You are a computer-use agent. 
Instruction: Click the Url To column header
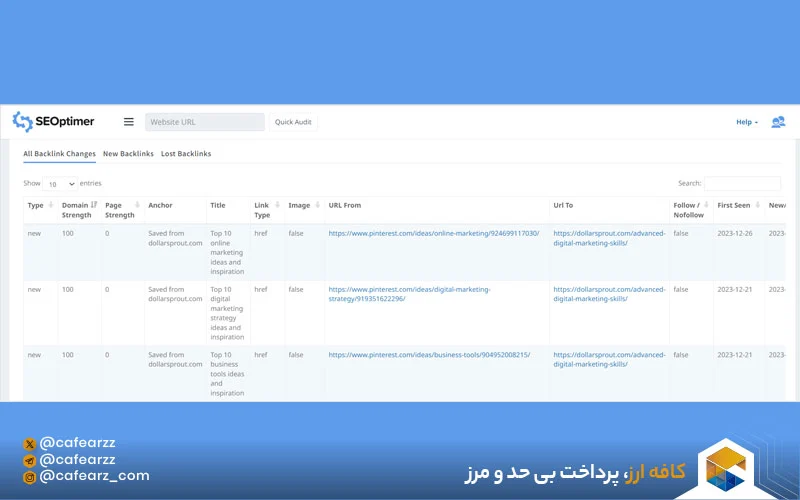click(x=563, y=205)
